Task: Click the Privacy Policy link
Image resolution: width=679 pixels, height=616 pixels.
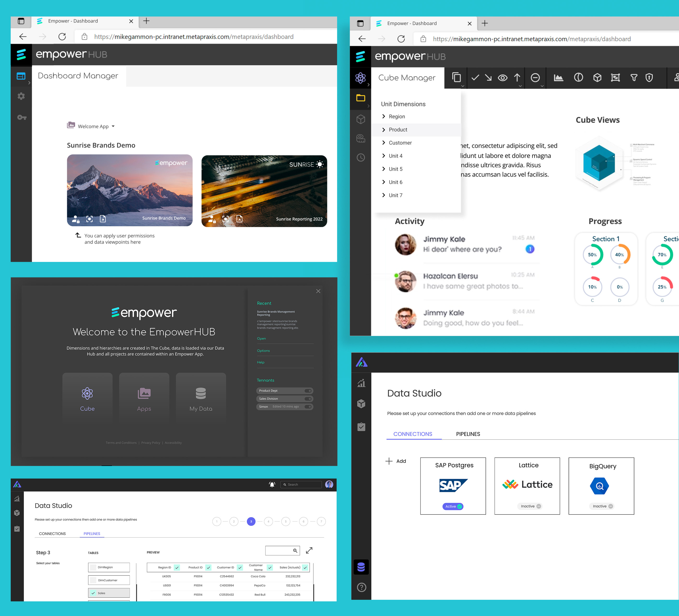Action: click(x=150, y=443)
